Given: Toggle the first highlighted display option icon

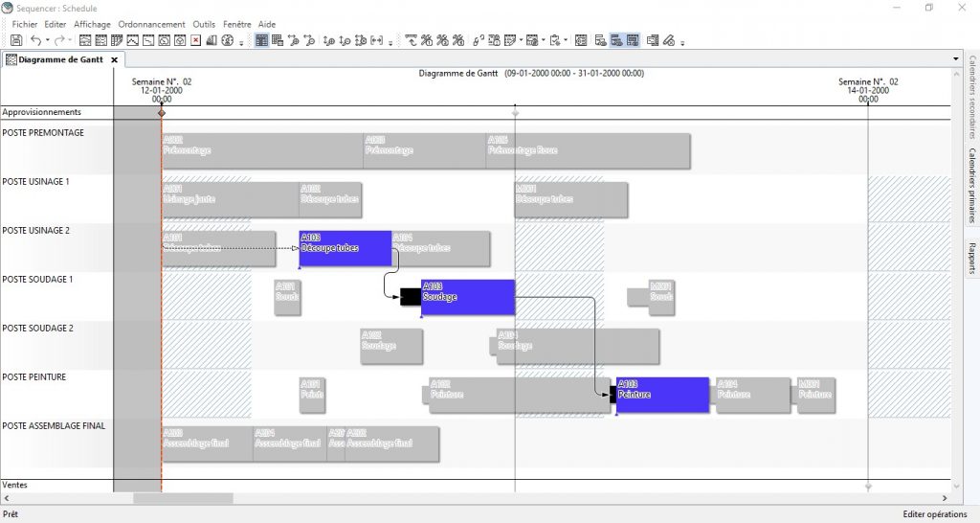Looking at the screenshot, I should (x=616, y=40).
